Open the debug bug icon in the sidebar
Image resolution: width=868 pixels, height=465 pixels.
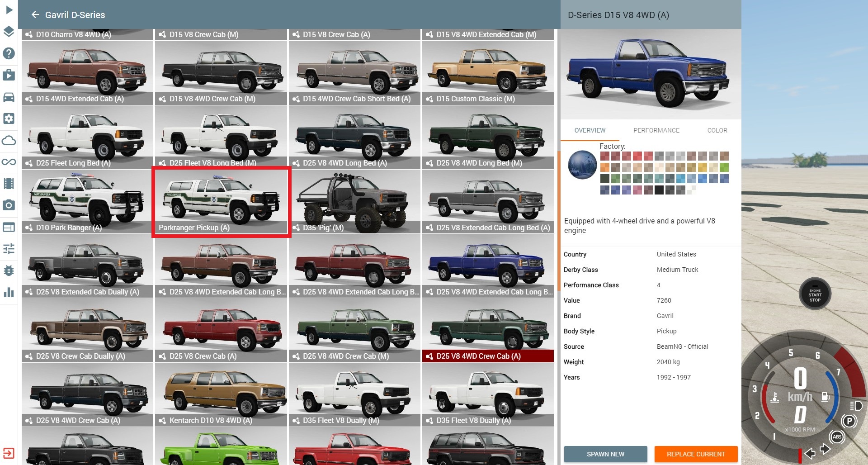[9, 270]
